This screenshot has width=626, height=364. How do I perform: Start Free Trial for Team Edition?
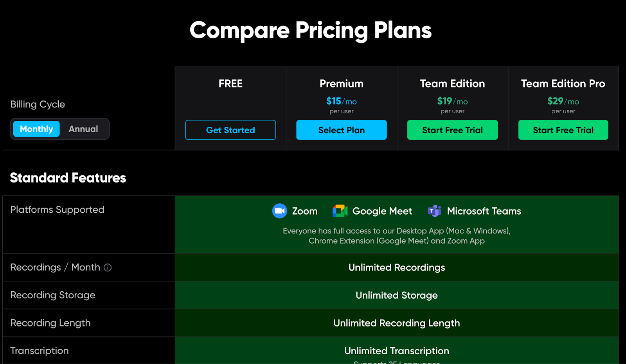[x=452, y=130]
